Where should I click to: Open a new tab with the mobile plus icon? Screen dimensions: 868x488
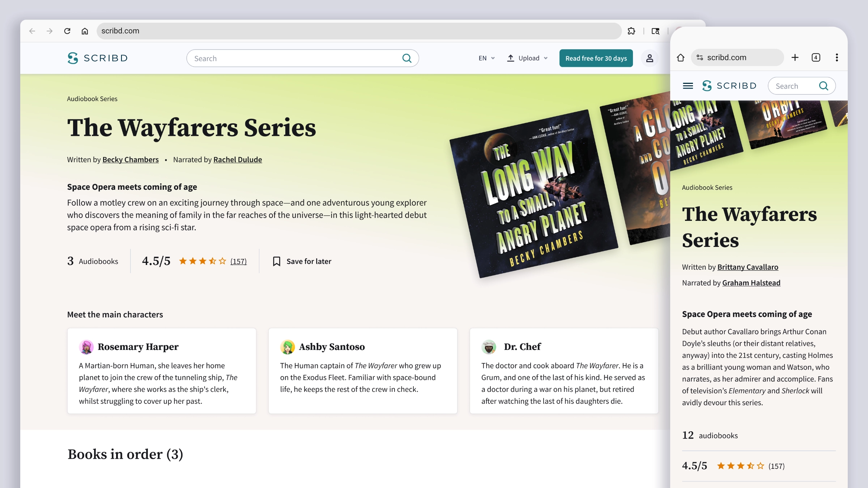click(795, 57)
